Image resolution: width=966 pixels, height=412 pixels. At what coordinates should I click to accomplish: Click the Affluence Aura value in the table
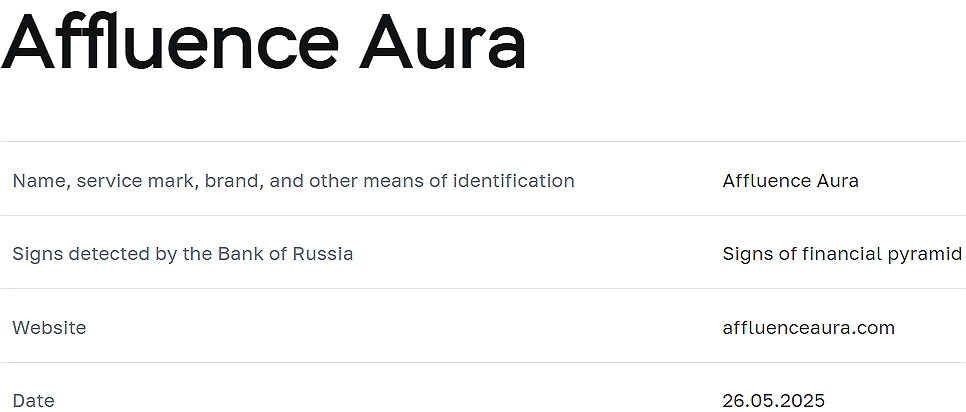(x=790, y=181)
